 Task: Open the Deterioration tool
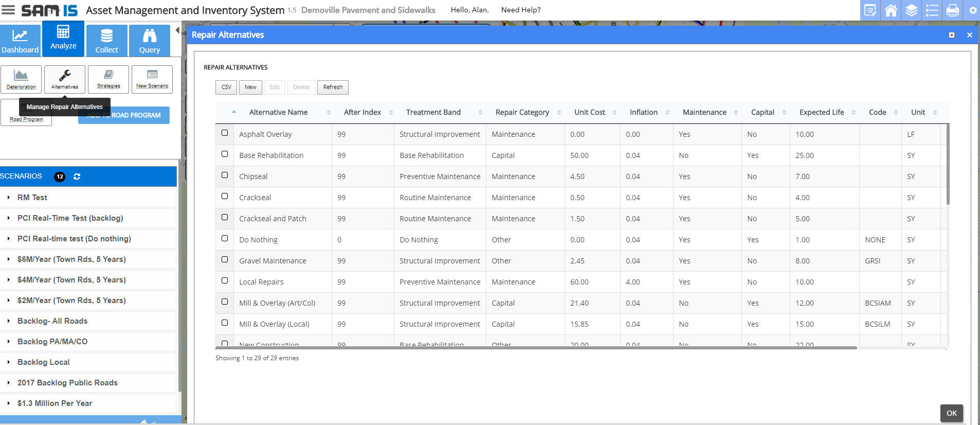[x=21, y=79]
